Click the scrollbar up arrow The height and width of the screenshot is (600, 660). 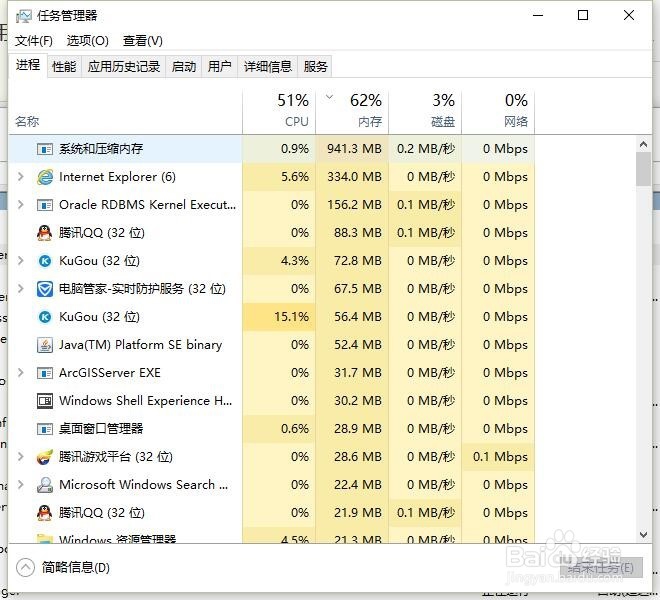coord(643,144)
